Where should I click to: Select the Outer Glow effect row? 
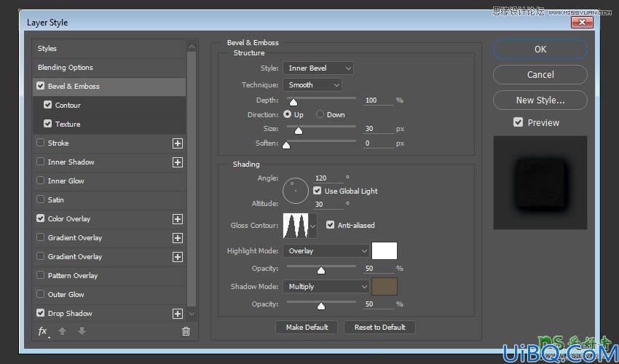109,295
